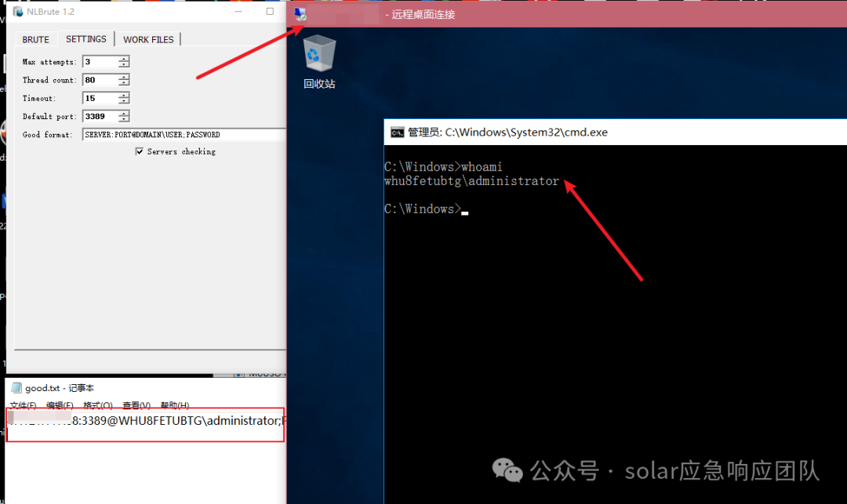Open the 帮助(H) menu in Notepad

[174, 404]
